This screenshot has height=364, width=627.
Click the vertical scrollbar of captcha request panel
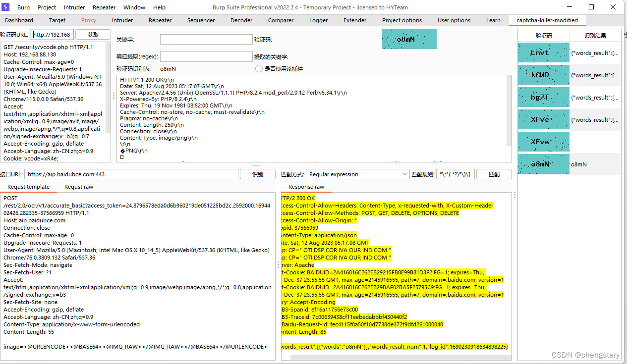(108, 88)
